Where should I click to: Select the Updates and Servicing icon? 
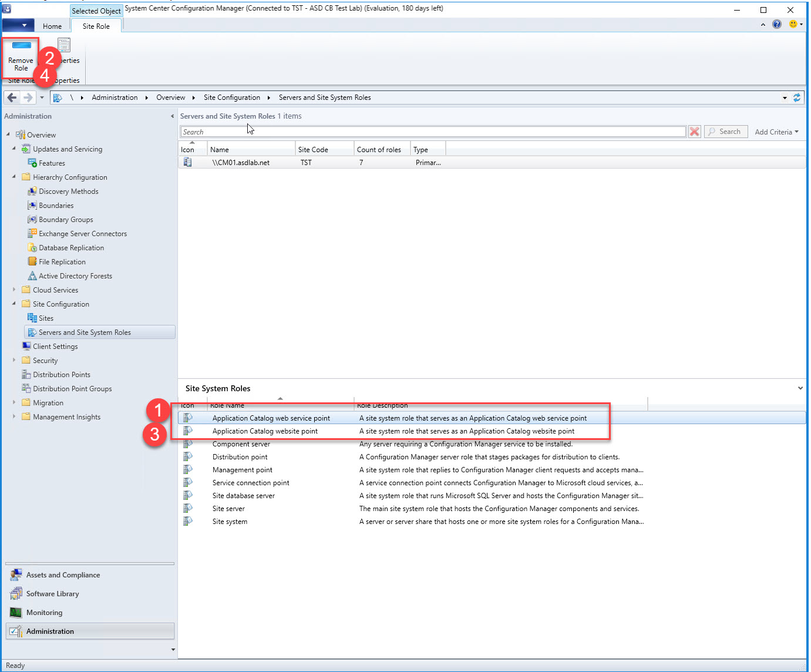click(26, 149)
